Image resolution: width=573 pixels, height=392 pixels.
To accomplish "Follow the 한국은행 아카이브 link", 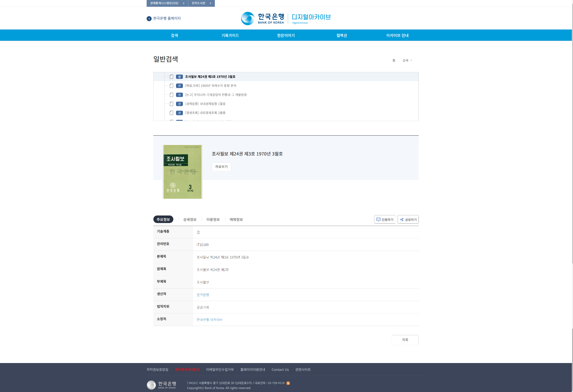I will click(x=210, y=320).
